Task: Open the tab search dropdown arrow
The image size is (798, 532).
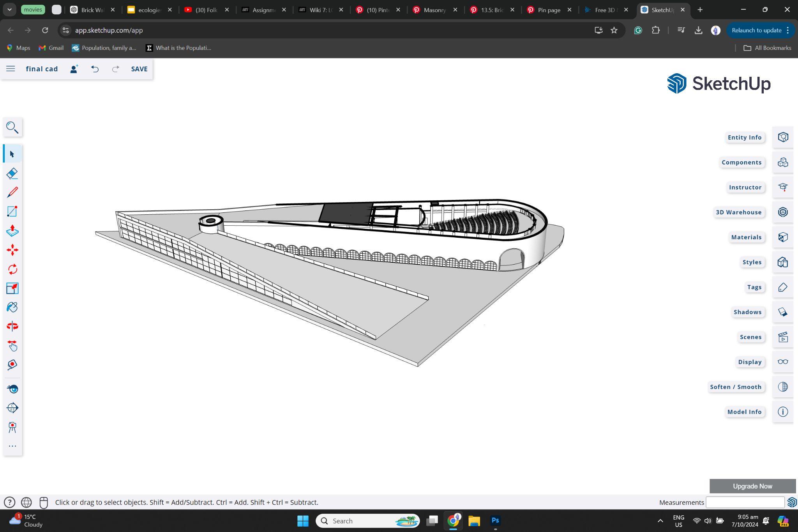Action: pos(9,10)
